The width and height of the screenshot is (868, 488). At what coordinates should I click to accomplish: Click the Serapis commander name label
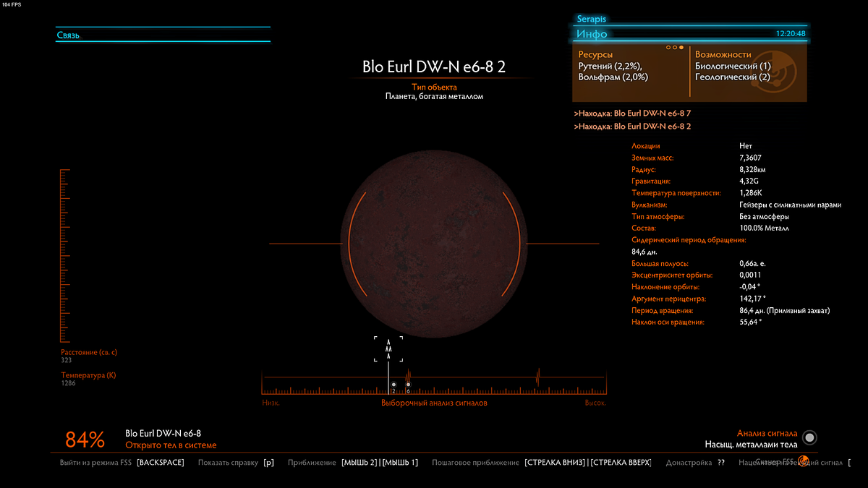point(591,20)
